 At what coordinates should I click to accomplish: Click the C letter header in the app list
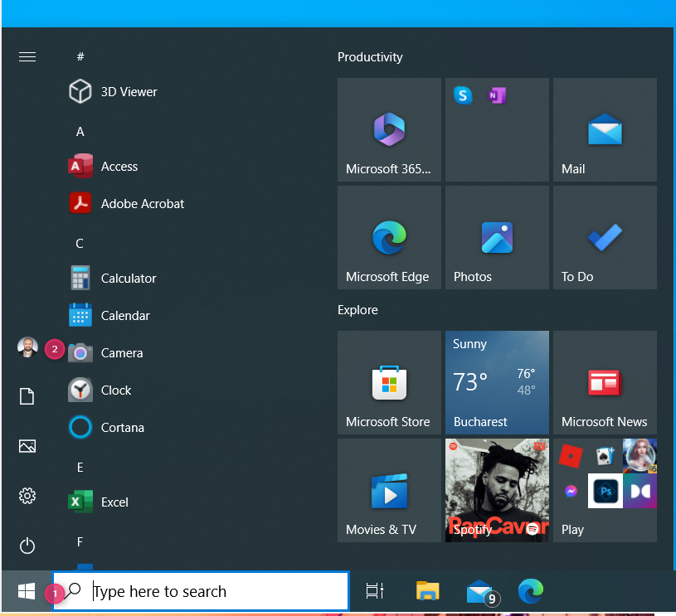[x=80, y=244]
